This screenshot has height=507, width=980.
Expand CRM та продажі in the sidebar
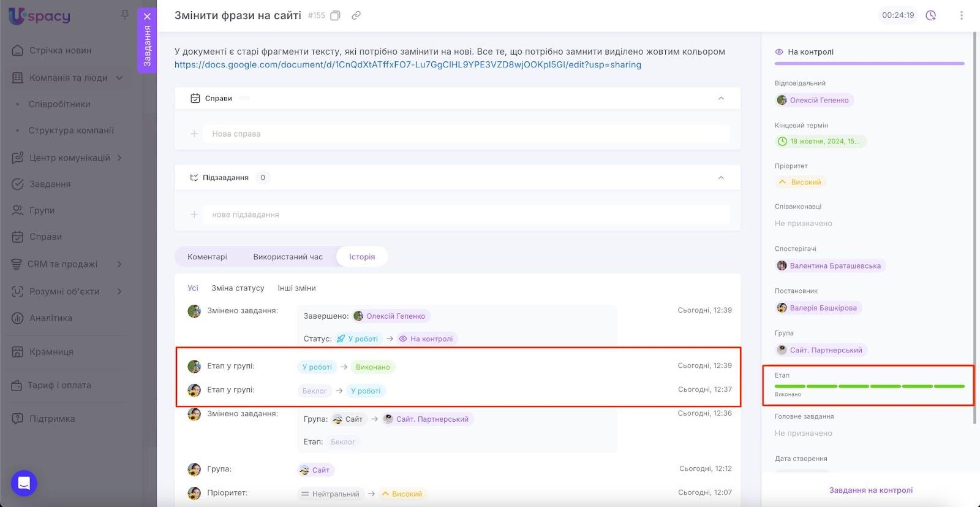tap(119, 264)
